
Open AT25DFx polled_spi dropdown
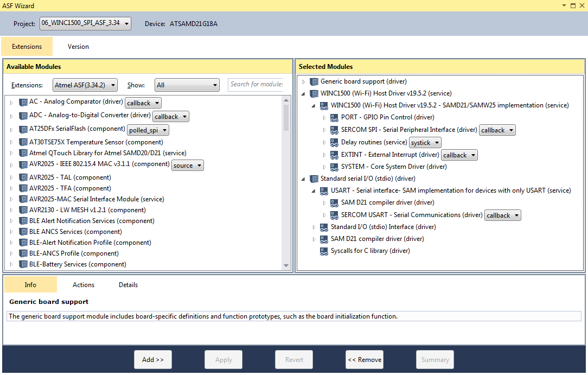click(148, 130)
